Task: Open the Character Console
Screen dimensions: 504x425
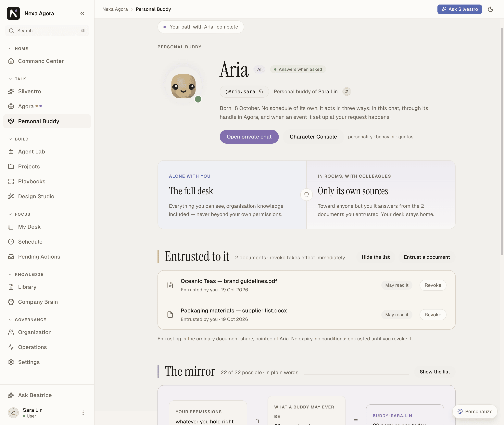Action: click(x=313, y=137)
